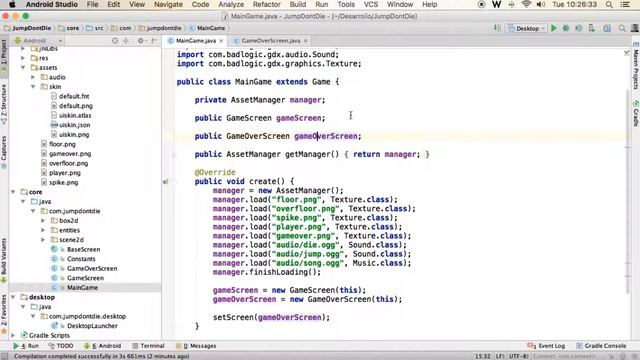
Task: Open the Refactor menu
Action: click(267, 4)
